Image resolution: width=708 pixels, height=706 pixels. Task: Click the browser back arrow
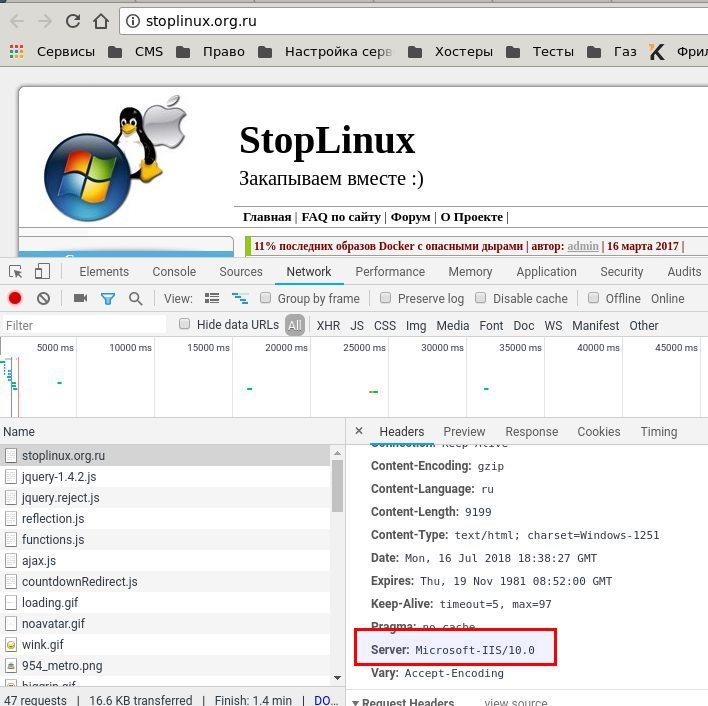click(x=17, y=21)
